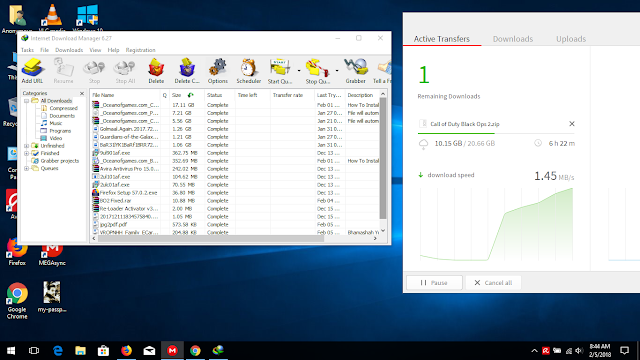Close the Categories panel

(x=82, y=93)
